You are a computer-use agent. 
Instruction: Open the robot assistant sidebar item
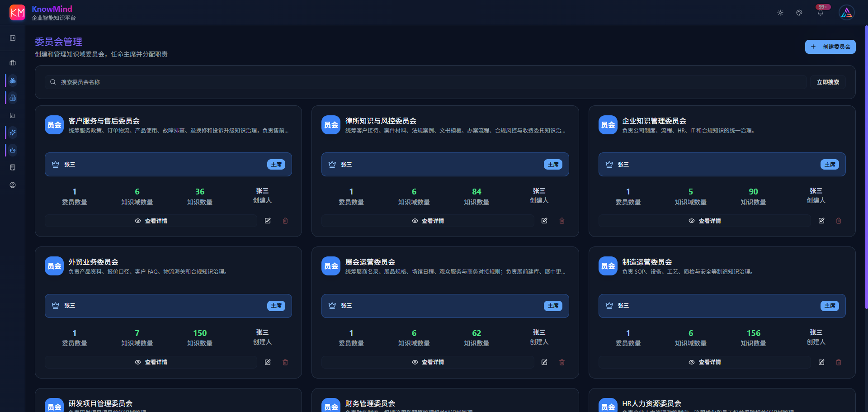click(13, 150)
